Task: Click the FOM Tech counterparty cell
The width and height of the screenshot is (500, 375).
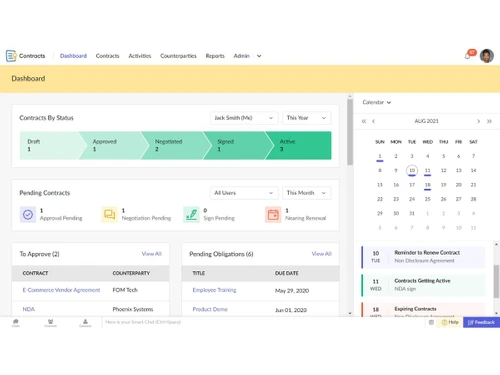Action: coord(125,290)
